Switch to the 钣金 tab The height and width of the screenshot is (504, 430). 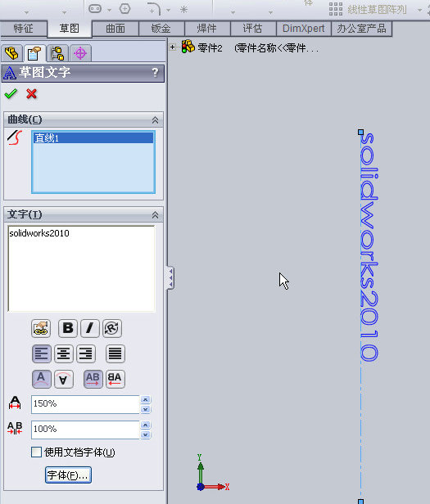tap(161, 29)
